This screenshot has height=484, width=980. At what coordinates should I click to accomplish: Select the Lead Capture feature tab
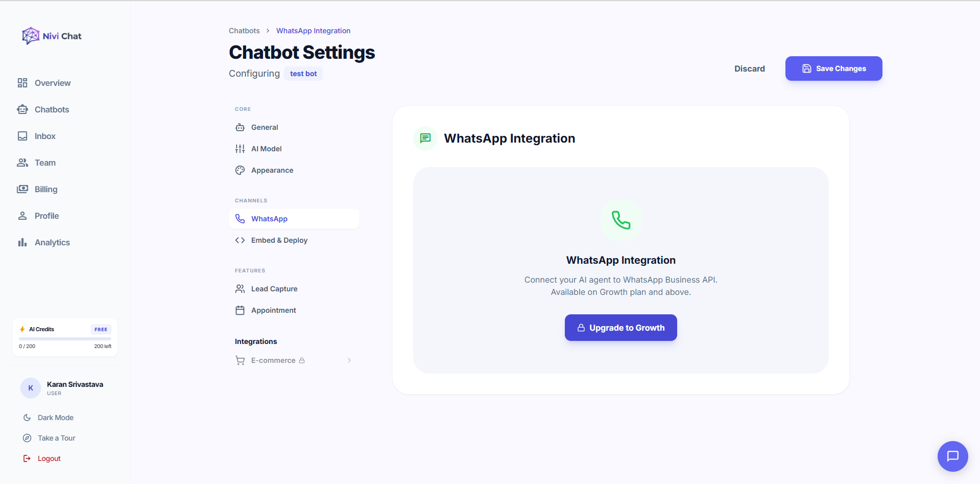pos(294,289)
